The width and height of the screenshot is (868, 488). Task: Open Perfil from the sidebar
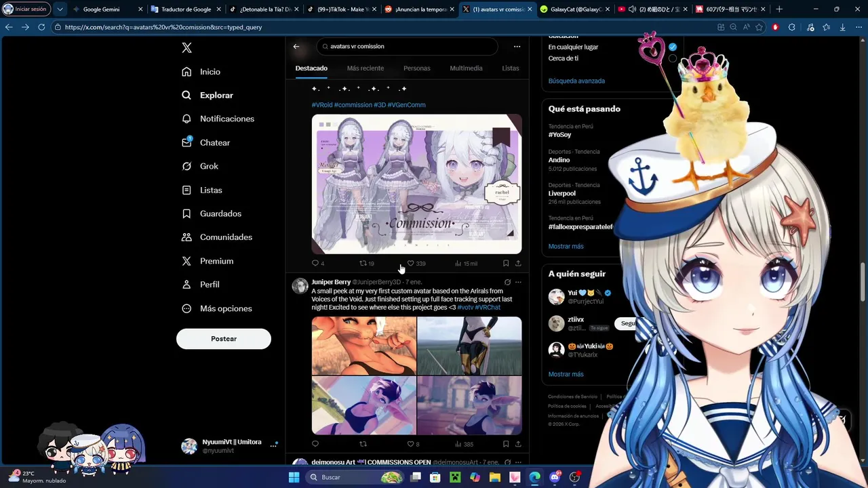[x=200, y=285]
